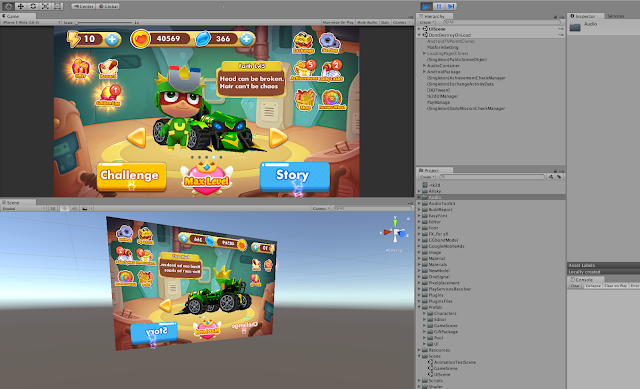Viewport: 640px width, 389px height.
Task: Toggle scene lighting icon
Action: [x=64, y=209]
